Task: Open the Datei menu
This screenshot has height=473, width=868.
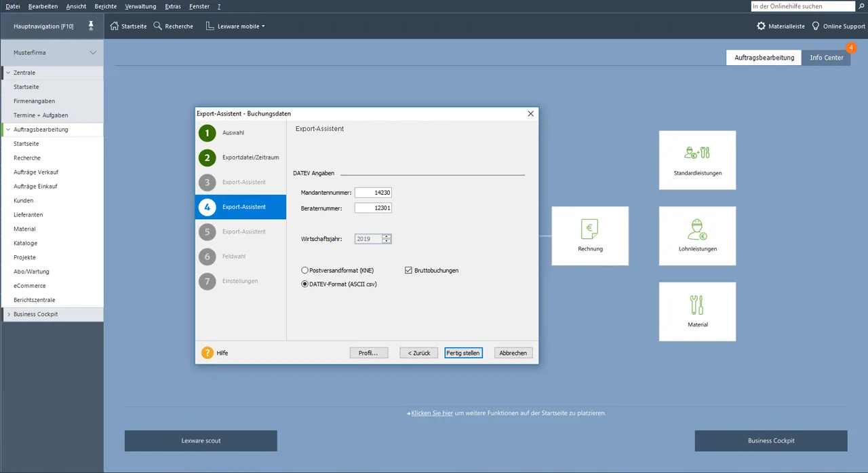Action: pos(13,6)
